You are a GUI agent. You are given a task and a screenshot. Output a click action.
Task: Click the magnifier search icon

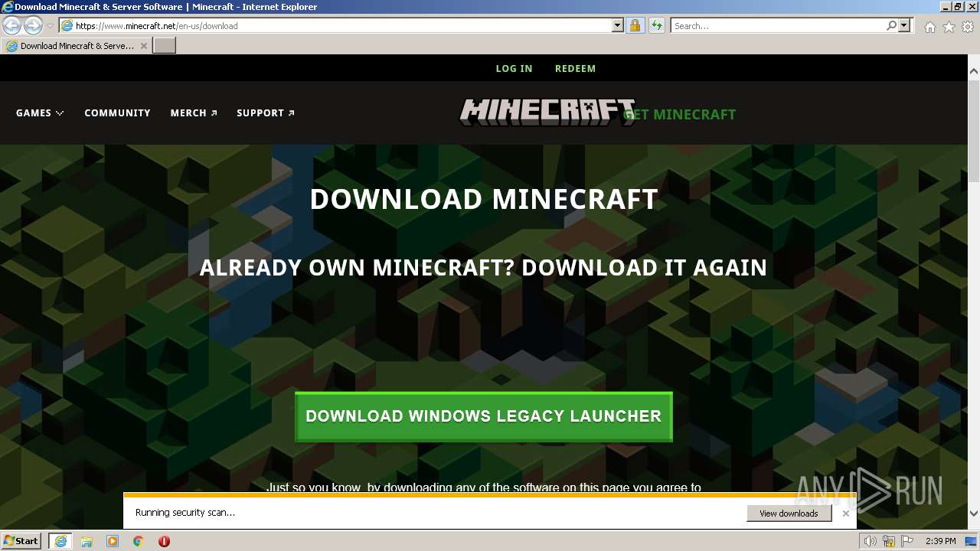(891, 25)
